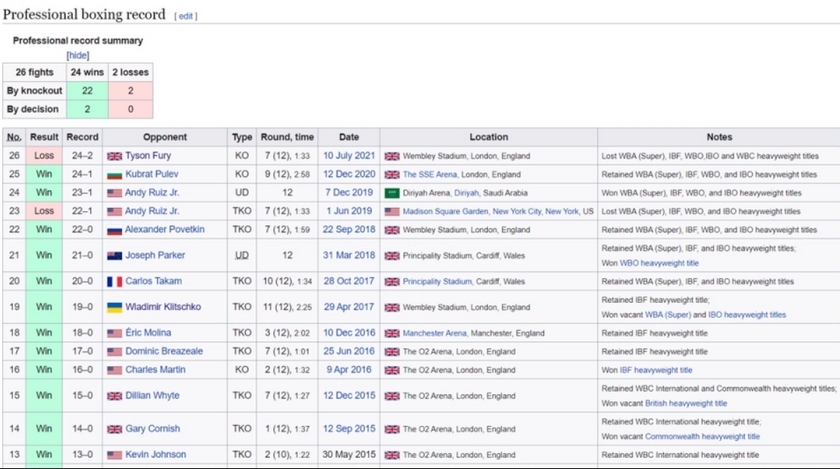
Task: Click the UK flag icon beside Tyson Fury
Action: (114, 156)
